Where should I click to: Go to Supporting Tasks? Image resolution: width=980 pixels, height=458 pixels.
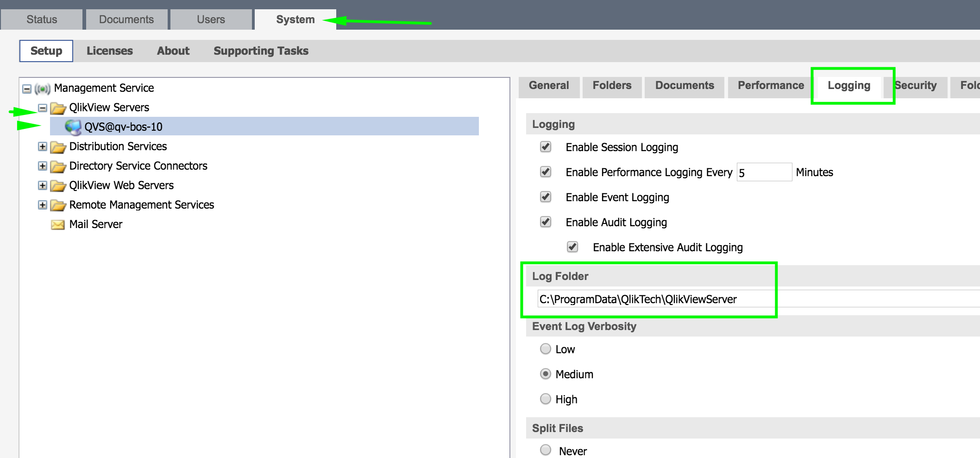[x=261, y=51]
